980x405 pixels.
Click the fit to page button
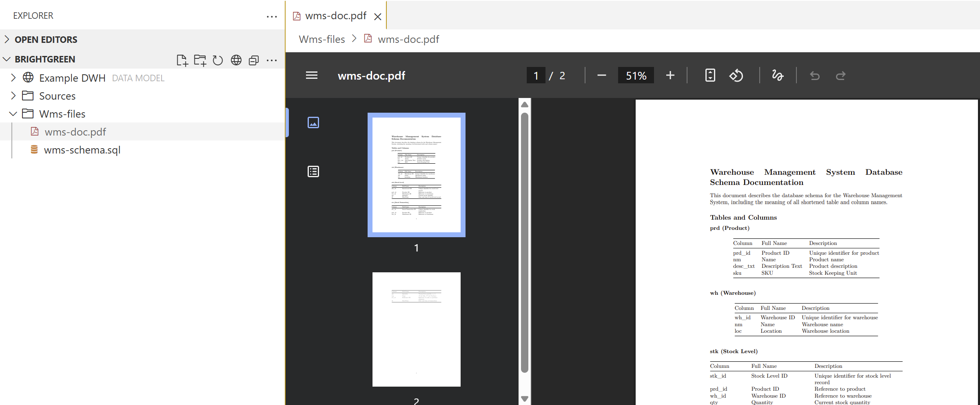710,76
